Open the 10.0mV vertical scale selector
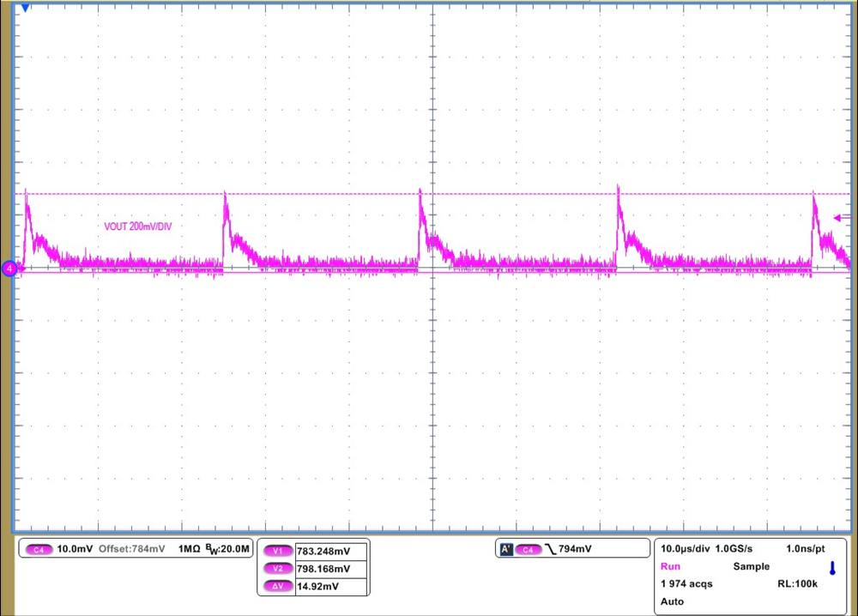 pyautogui.click(x=74, y=549)
